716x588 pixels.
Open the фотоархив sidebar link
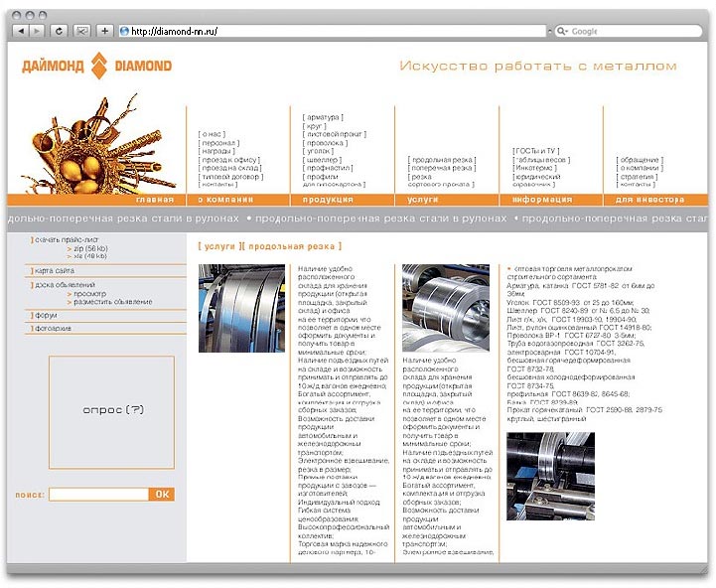coord(53,328)
